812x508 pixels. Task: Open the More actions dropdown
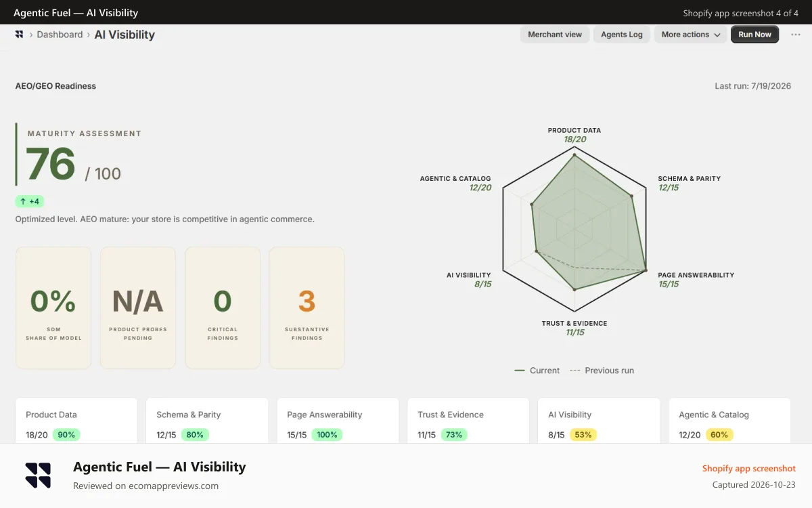point(691,35)
